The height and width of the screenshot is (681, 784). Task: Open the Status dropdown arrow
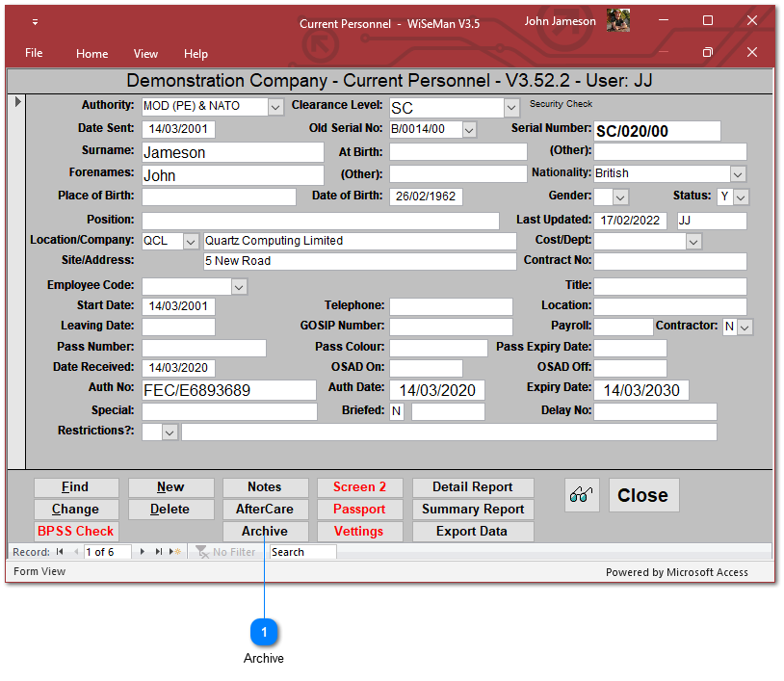click(741, 196)
